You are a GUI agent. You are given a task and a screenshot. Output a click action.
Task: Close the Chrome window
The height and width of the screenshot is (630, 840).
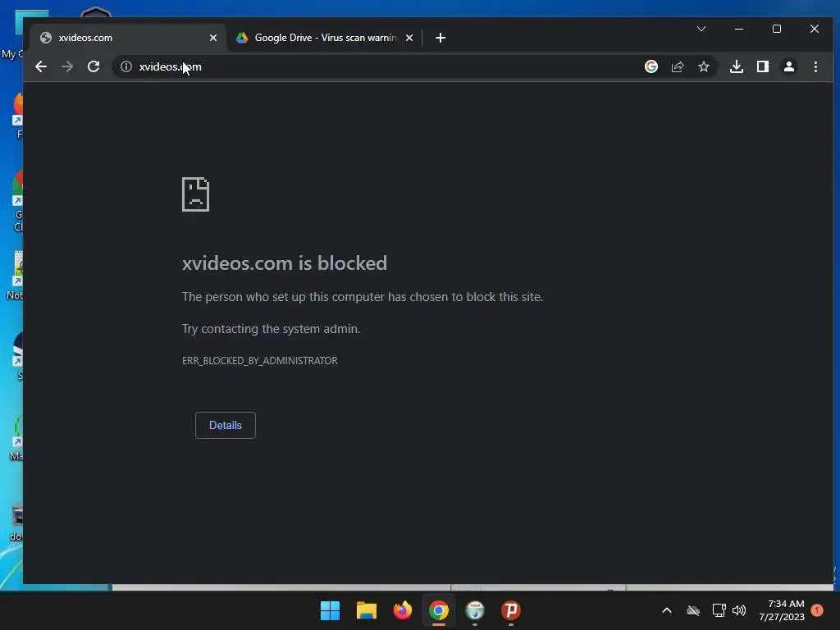pos(815,29)
